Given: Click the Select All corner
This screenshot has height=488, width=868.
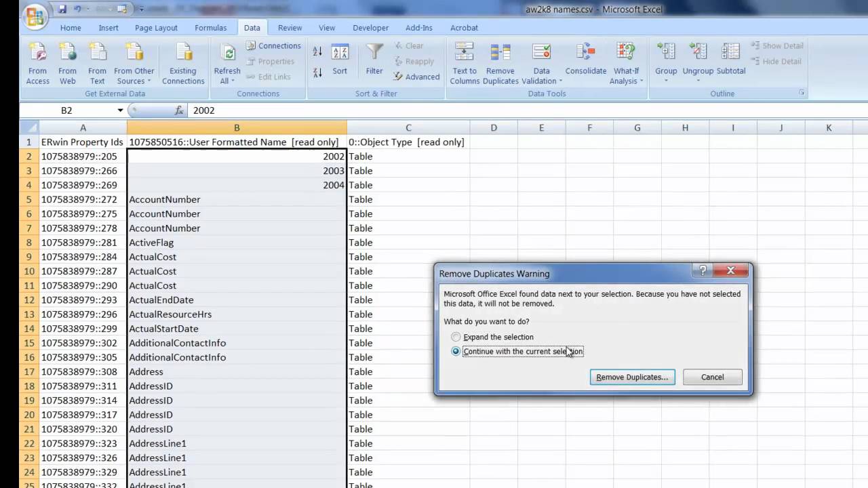Looking at the screenshot, I should (29, 127).
